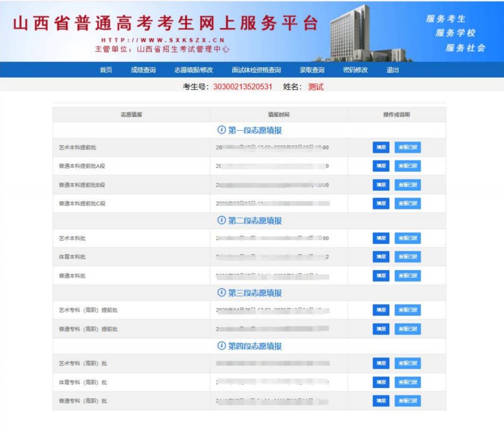Click 填报 for 普通本科提前批A段
Screen dimensions: 504x437
tap(381, 166)
